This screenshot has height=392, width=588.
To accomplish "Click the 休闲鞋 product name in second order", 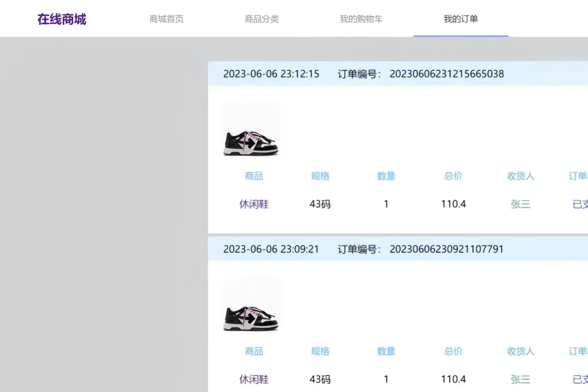I will (x=253, y=379).
